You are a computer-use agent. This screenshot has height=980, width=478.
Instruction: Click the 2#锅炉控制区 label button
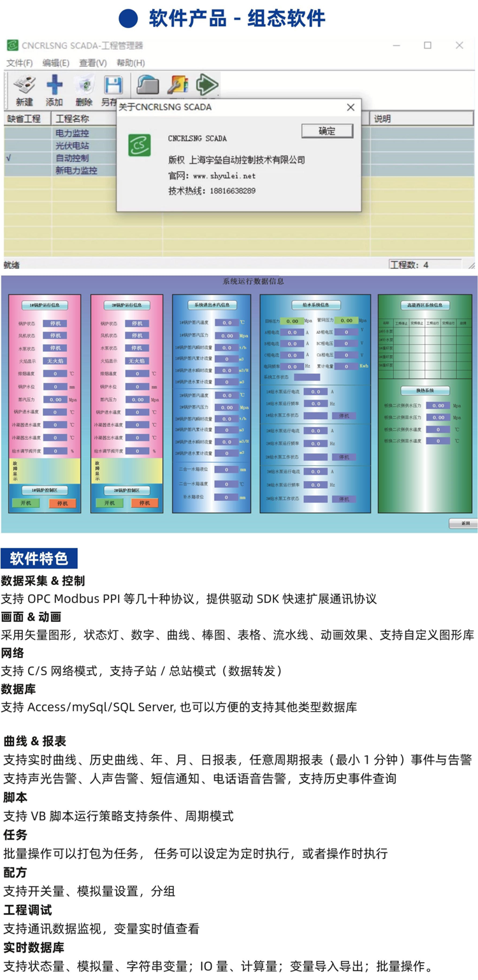point(126,490)
